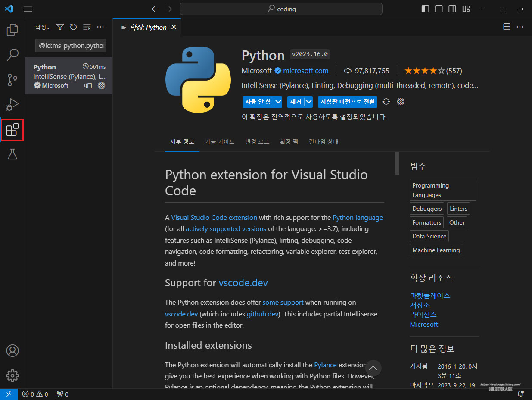The image size is (532, 400).
Task: Switch to the 런타임 상태 tab
Action: point(324,142)
